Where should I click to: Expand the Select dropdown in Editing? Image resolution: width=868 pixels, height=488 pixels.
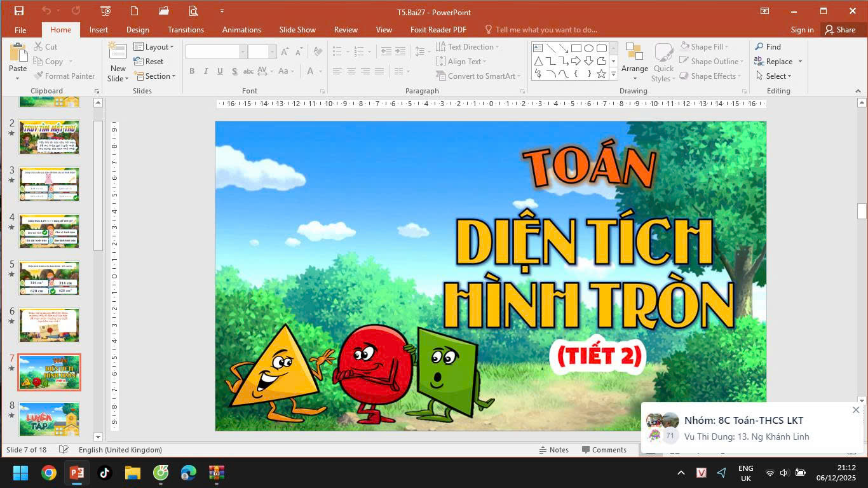click(774, 76)
